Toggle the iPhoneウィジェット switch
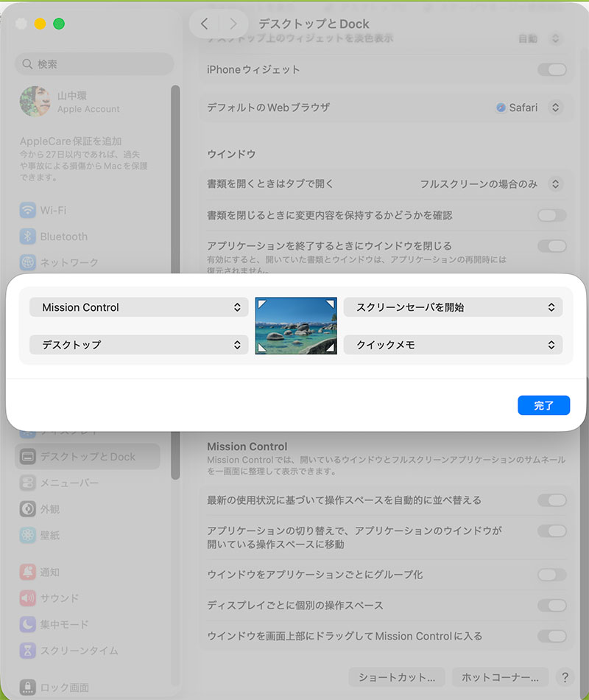Screen dimensions: 589x700 (551, 69)
